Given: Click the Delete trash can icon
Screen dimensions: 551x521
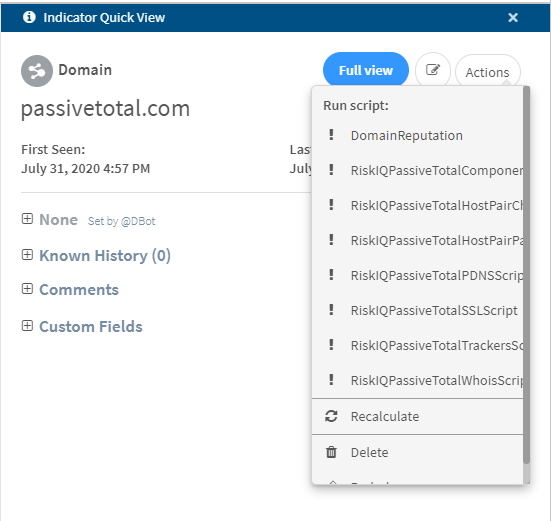Looking at the screenshot, I should tap(331, 452).
